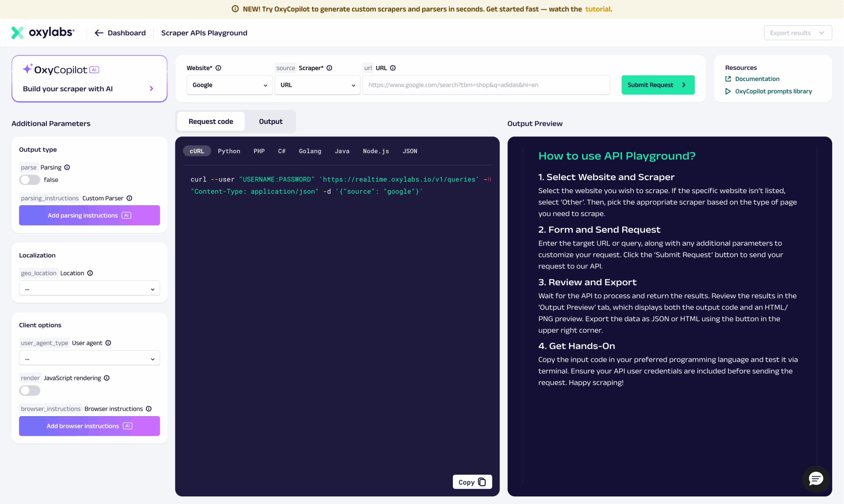The width and height of the screenshot is (844, 504).
Task: Click the copy clipboard icon
Action: (482, 482)
